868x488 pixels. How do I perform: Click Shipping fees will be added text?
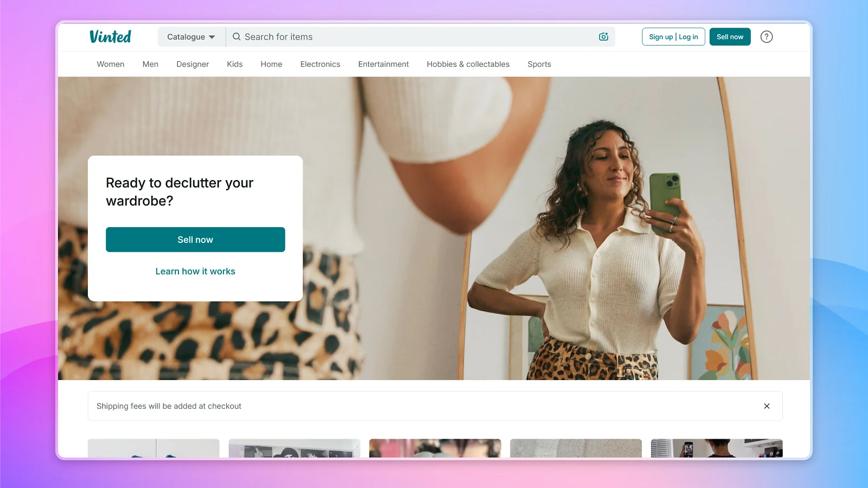click(x=169, y=406)
